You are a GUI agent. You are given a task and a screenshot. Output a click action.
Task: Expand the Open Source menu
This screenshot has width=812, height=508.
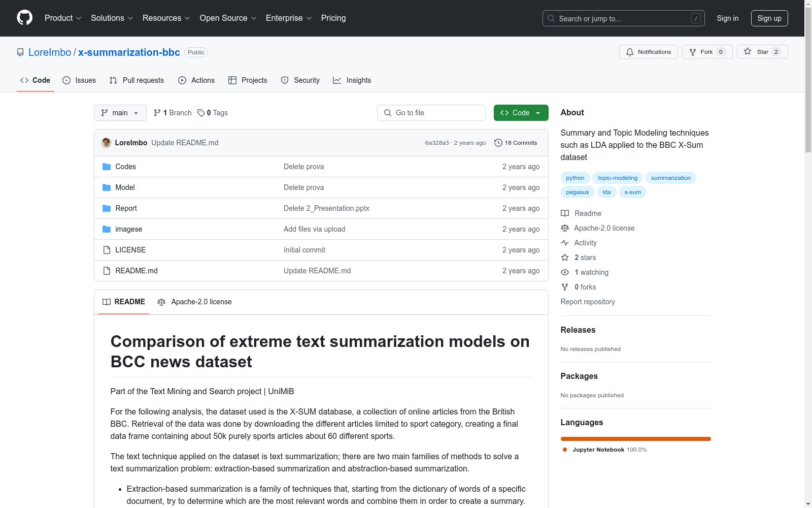(x=228, y=18)
